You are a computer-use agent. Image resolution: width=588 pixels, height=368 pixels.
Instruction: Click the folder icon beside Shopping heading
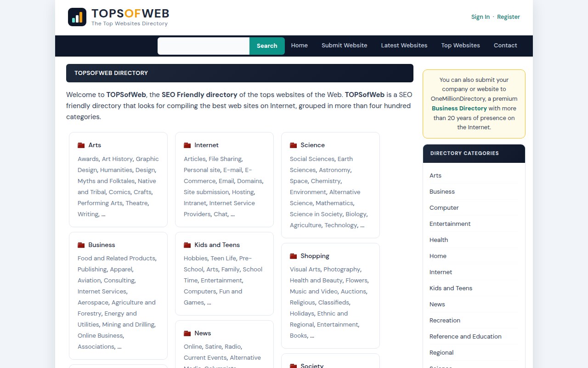click(294, 256)
